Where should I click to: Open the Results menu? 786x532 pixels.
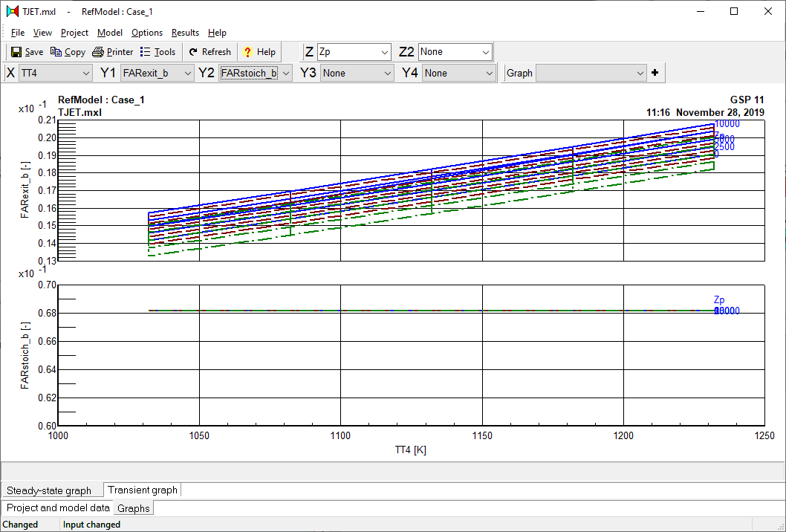pyautogui.click(x=185, y=32)
